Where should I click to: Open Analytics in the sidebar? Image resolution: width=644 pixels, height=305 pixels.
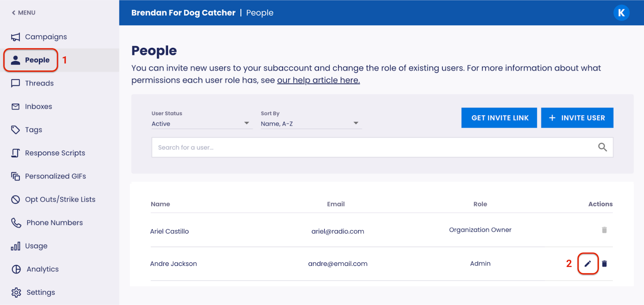pos(43,269)
